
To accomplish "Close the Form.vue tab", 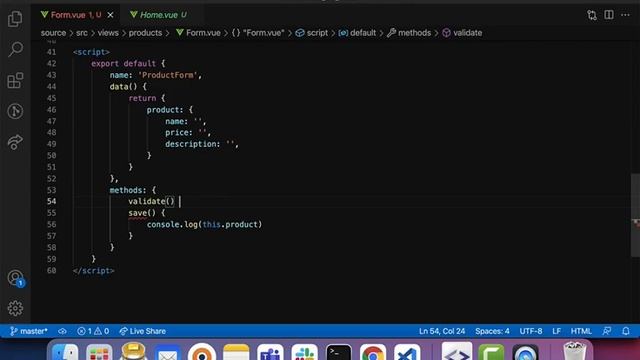I will click(x=110, y=15).
